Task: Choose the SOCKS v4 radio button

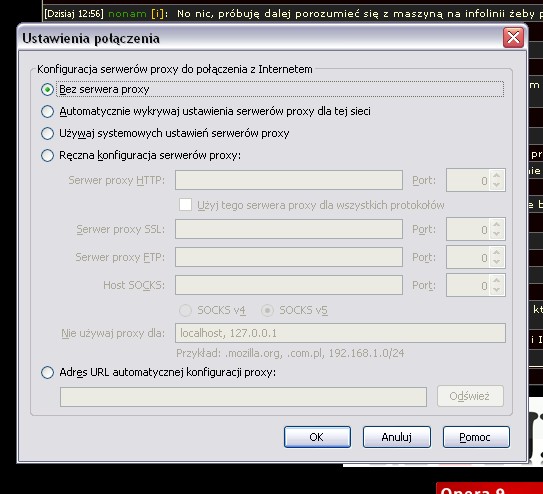Action: (x=185, y=310)
